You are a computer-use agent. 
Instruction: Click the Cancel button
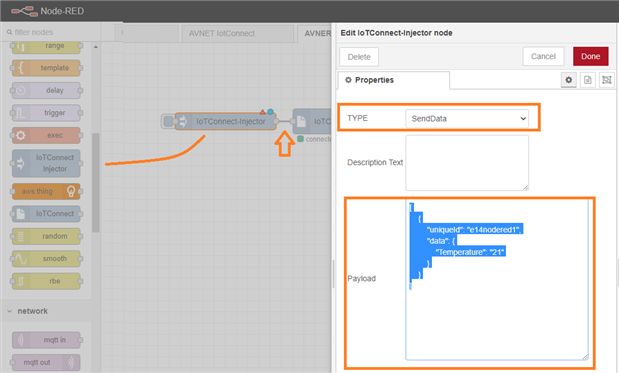point(543,56)
